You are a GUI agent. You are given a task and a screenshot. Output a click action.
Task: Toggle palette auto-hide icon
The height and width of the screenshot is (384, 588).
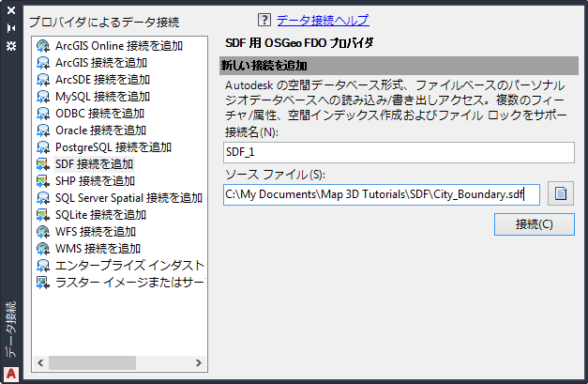pyautogui.click(x=11, y=28)
